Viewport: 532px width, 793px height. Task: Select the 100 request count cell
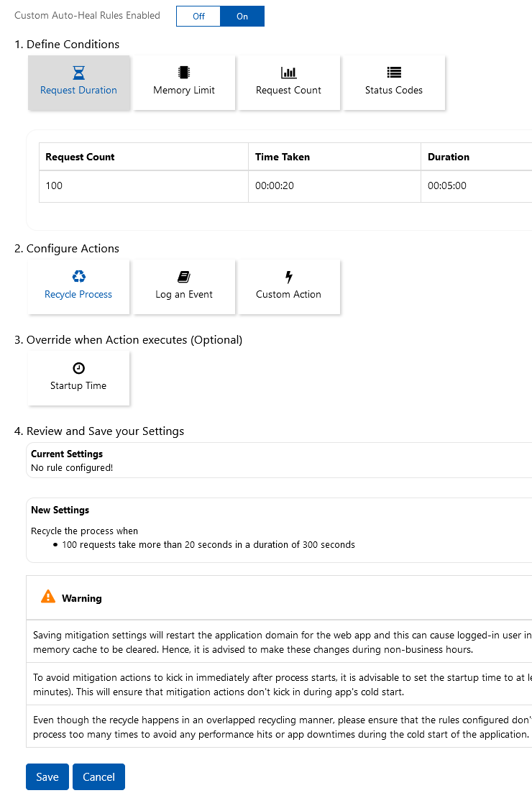54,185
